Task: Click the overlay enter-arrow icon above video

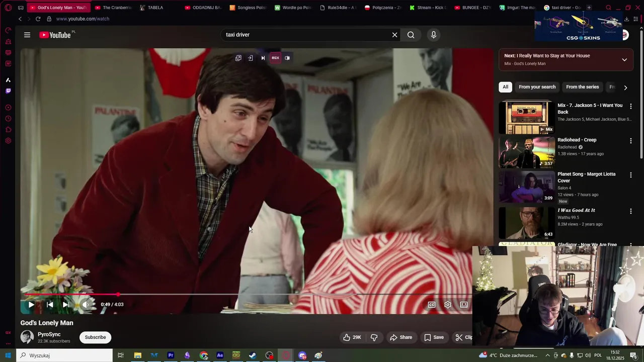Action: (251, 58)
